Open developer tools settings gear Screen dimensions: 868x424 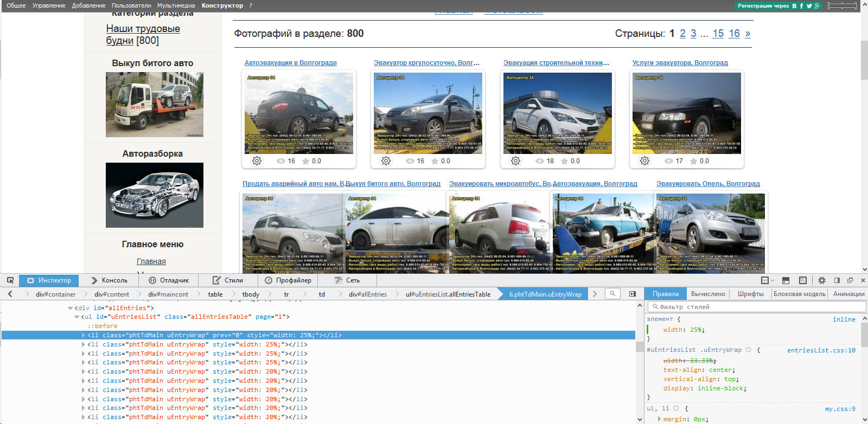pyautogui.click(x=822, y=280)
